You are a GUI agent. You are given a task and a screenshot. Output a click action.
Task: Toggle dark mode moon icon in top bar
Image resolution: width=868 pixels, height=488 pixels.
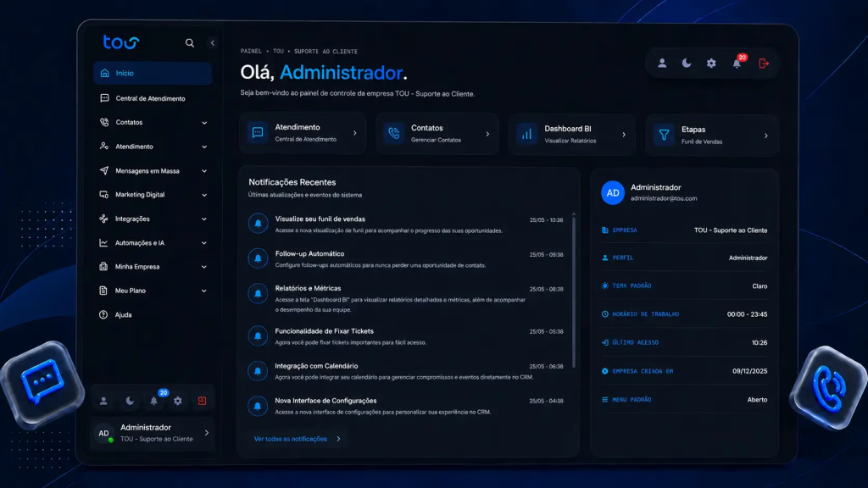(x=687, y=63)
